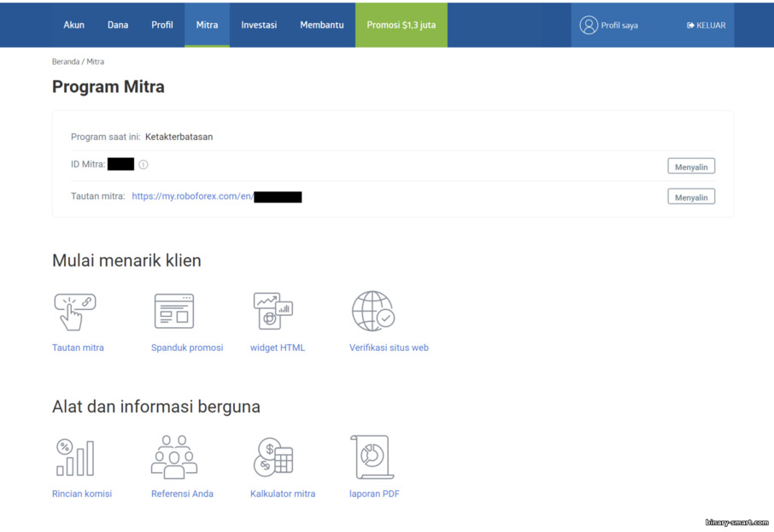Click Menyalin button for Tautan mitra

point(691,197)
